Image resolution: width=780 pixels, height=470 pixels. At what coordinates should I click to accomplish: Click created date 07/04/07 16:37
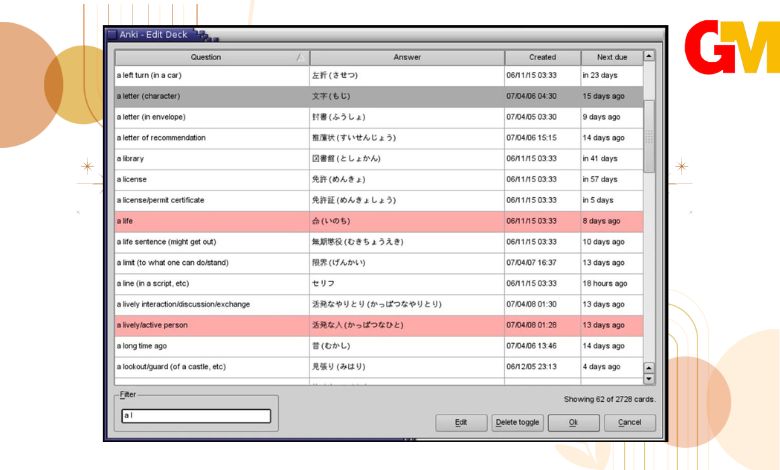point(542,263)
